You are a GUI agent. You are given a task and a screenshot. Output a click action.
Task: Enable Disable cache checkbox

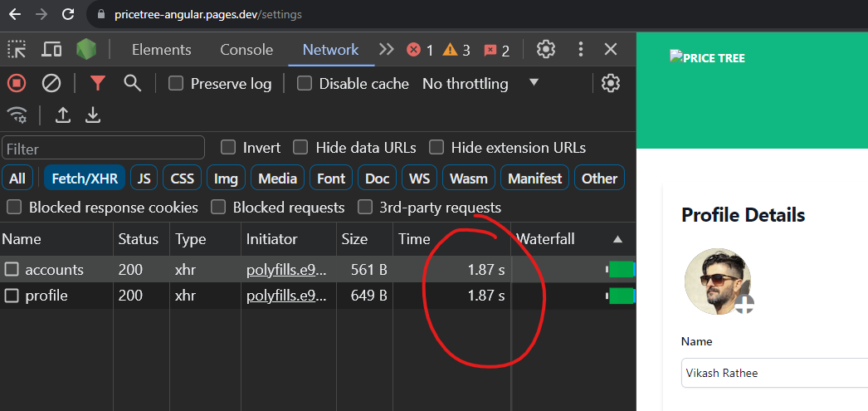pos(305,84)
